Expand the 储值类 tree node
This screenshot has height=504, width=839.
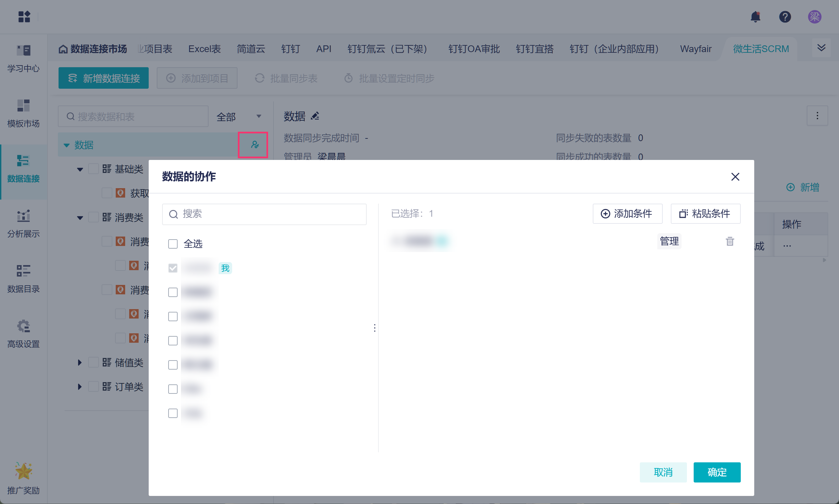click(x=79, y=363)
